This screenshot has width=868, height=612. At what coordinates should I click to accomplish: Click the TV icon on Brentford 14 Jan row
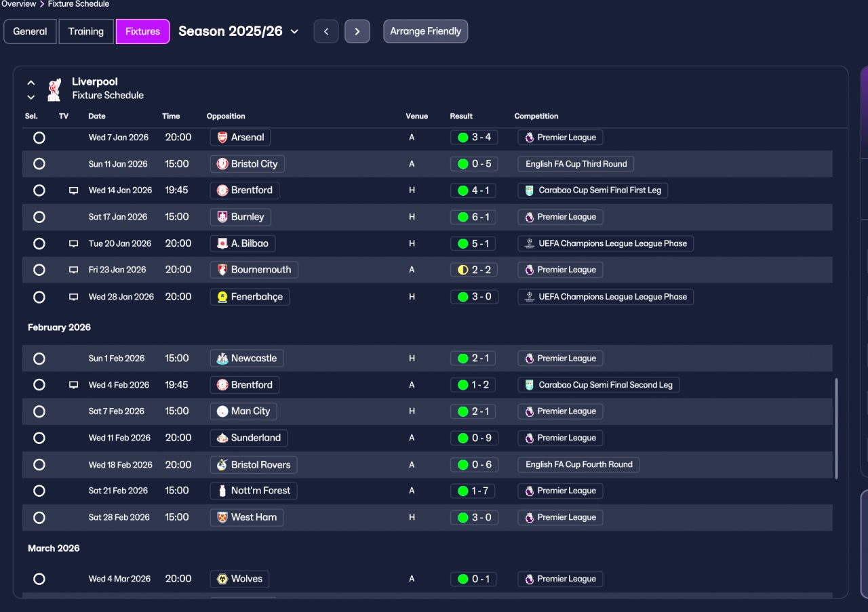[x=74, y=190]
